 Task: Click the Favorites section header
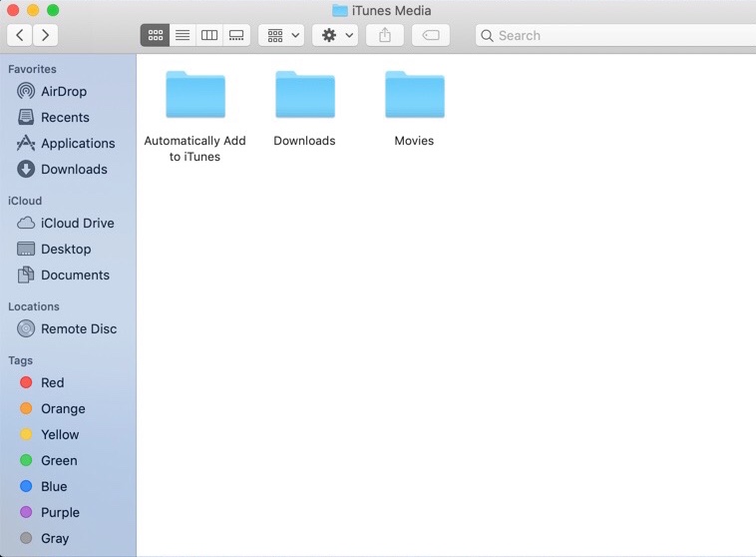click(x=32, y=70)
